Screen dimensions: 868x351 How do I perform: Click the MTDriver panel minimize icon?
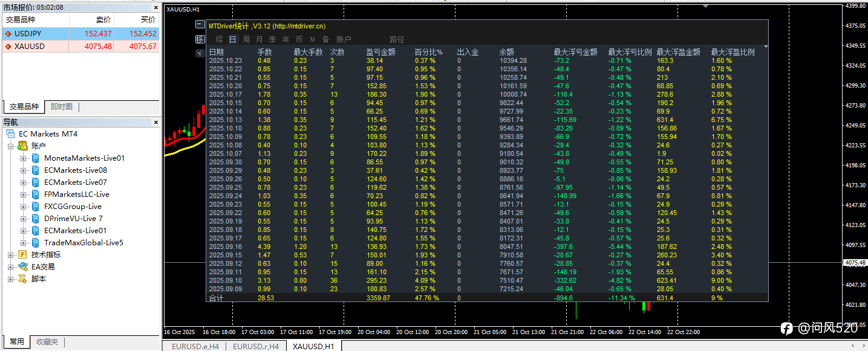tap(200, 25)
